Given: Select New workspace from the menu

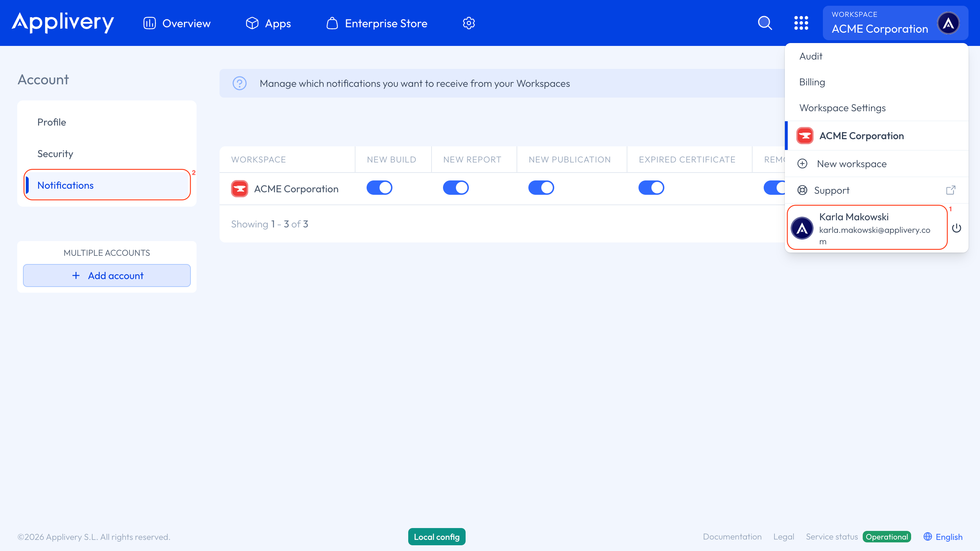Looking at the screenshot, I should pos(852,164).
